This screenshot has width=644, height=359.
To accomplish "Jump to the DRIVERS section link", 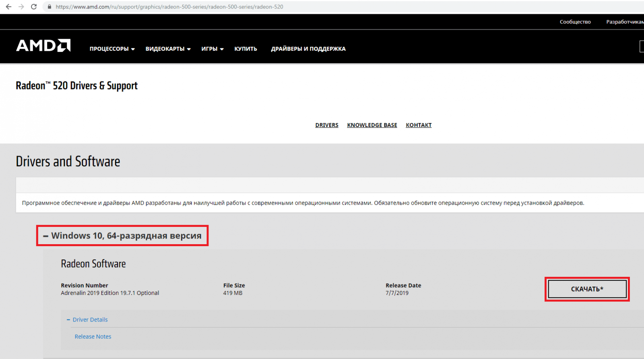I will 327,125.
